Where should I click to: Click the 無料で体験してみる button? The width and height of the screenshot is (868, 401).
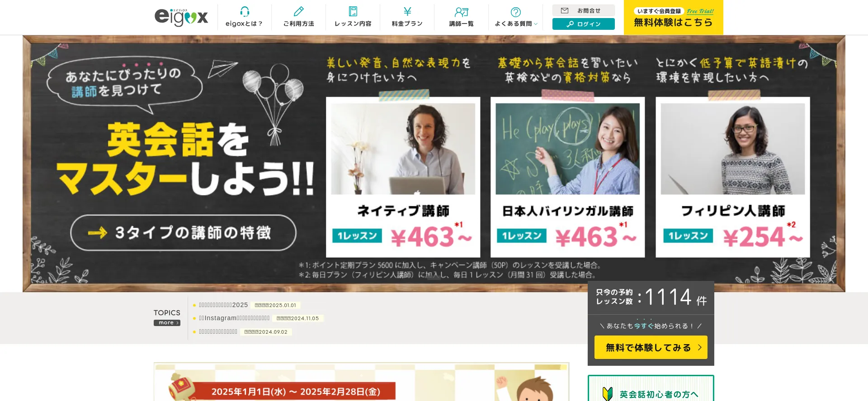(651, 347)
